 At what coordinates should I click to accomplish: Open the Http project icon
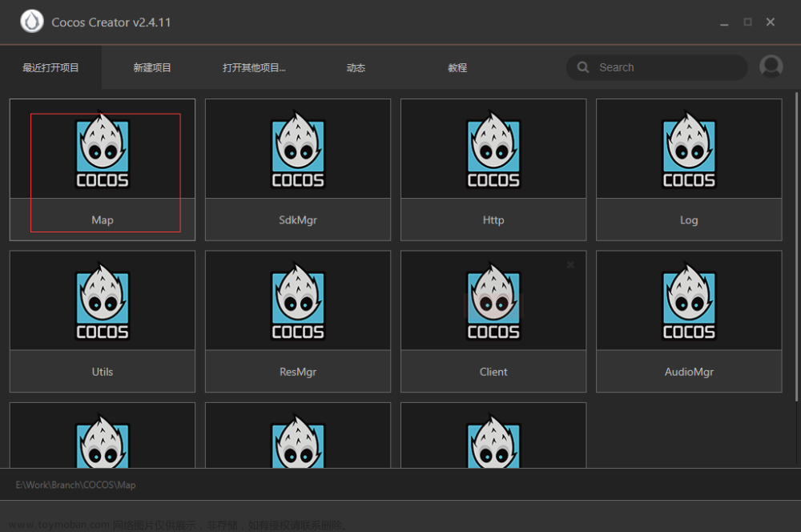pos(493,149)
